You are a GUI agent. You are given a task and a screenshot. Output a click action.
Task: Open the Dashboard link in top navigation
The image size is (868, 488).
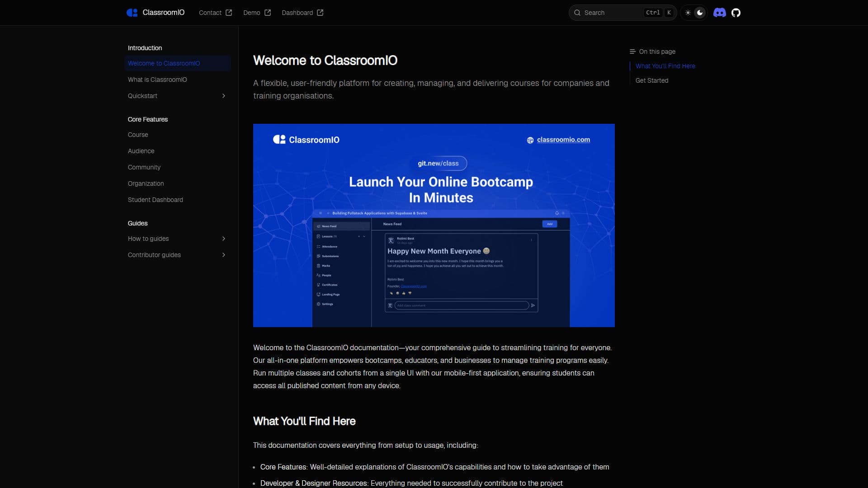302,13
